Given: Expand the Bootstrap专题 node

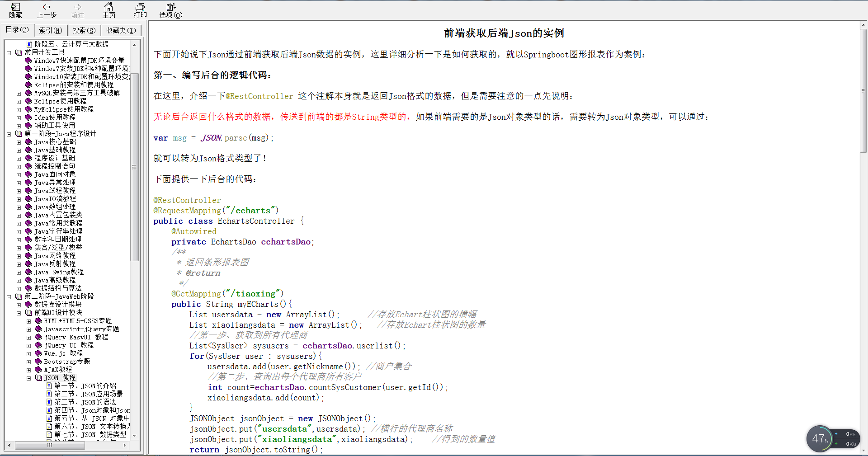Looking at the screenshot, I should [x=28, y=362].
